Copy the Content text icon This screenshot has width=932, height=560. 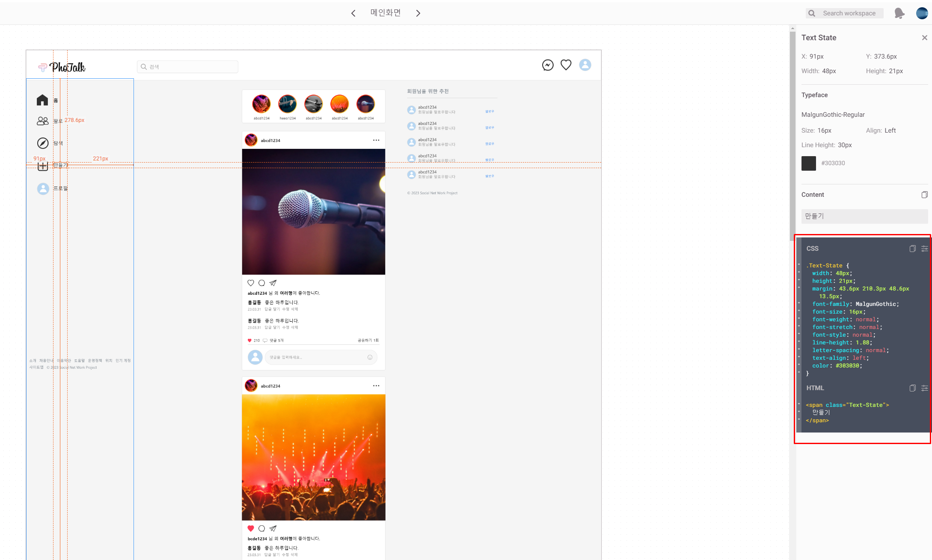[x=924, y=195]
